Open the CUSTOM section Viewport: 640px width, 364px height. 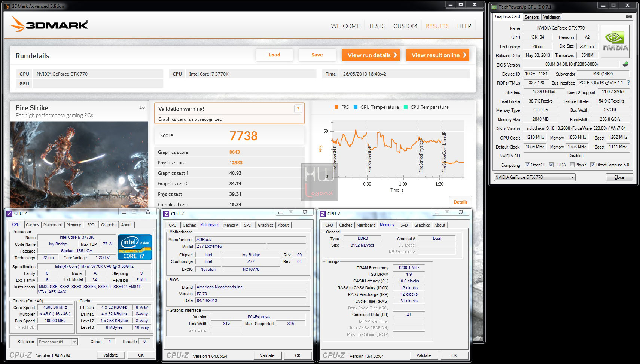tap(405, 26)
